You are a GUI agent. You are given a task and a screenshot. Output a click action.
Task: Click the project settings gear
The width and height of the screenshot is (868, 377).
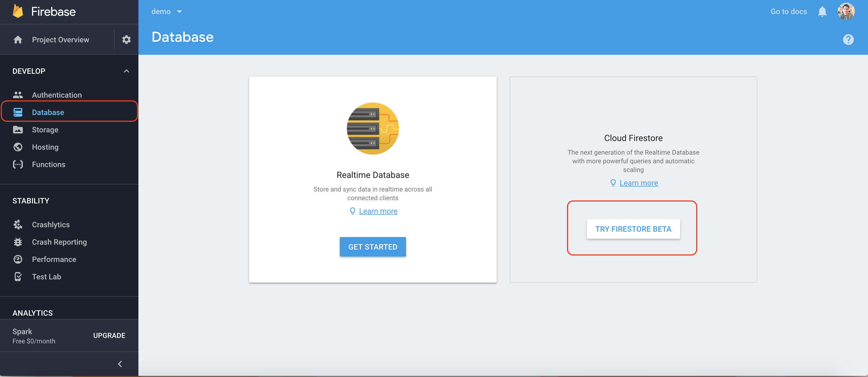126,39
